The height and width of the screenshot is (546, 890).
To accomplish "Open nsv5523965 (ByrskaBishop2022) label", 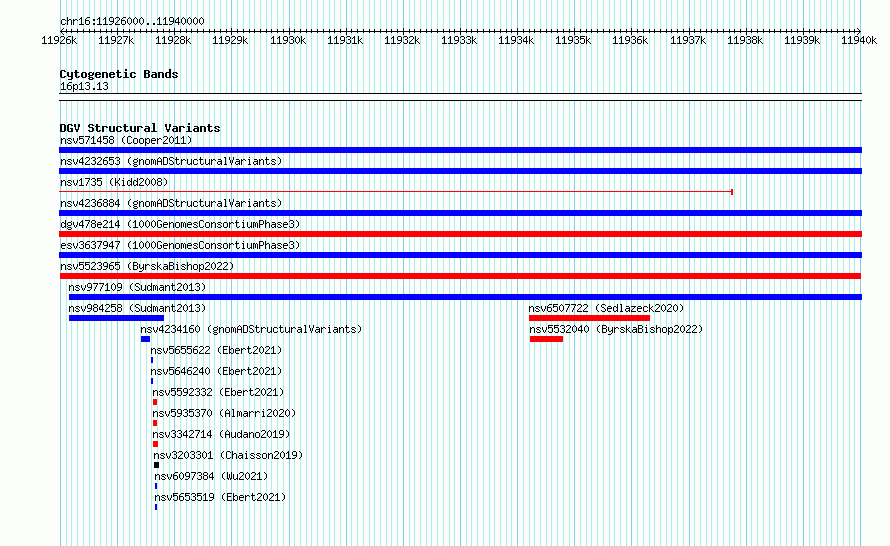I will pos(147,266).
